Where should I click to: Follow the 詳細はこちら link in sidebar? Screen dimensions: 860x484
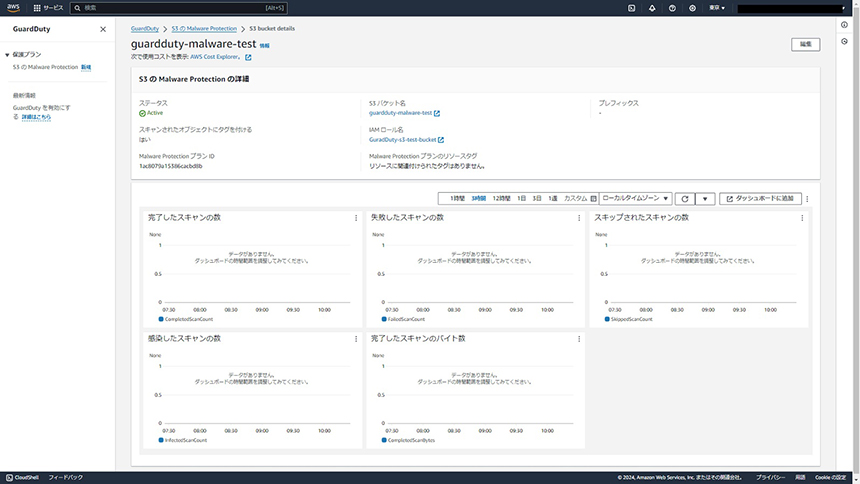click(x=36, y=117)
